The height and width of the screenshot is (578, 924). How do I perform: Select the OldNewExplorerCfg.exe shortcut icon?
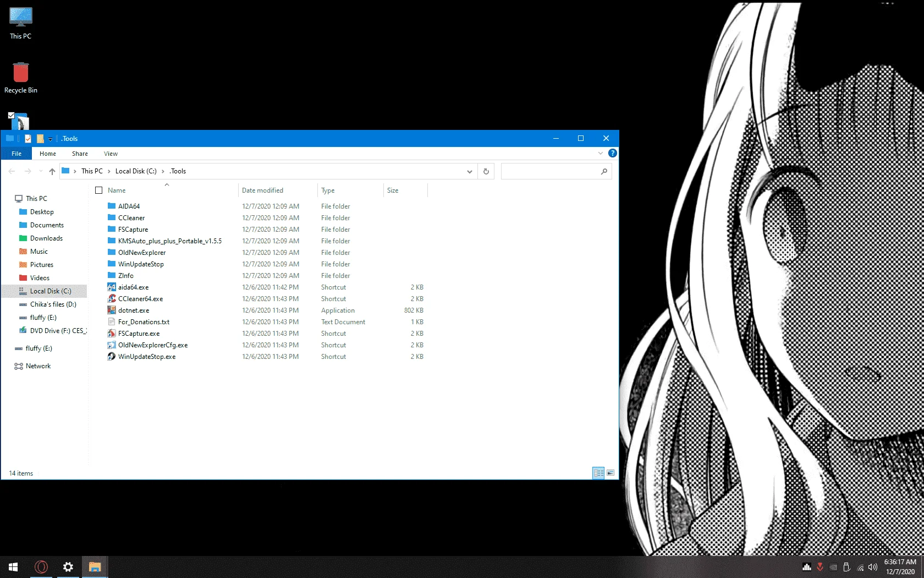tap(112, 345)
